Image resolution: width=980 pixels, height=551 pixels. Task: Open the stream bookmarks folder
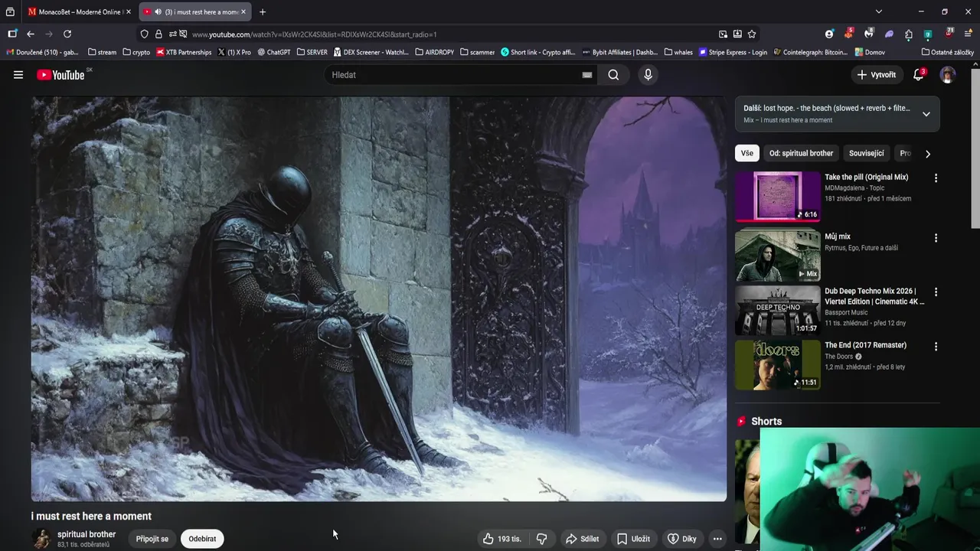point(102,52)
